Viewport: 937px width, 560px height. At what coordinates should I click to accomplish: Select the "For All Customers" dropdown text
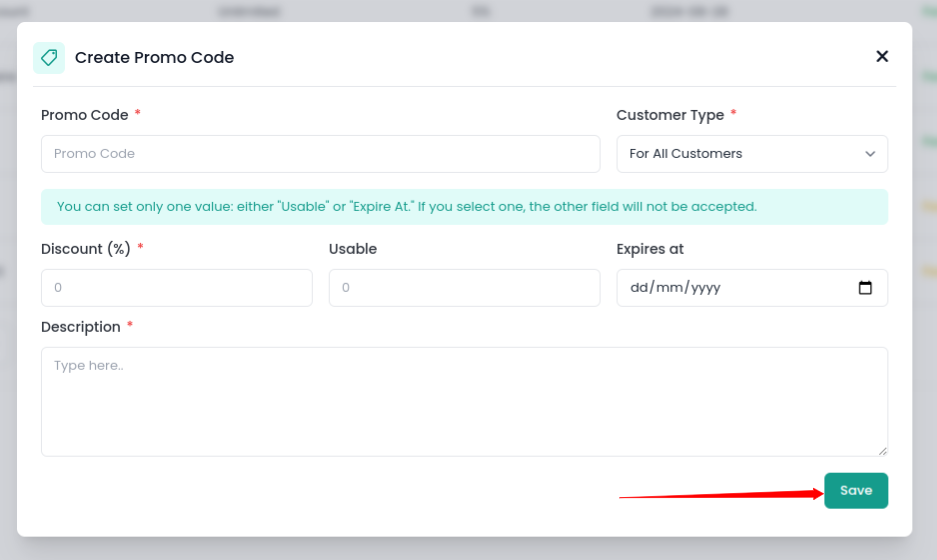pos(686,154)
